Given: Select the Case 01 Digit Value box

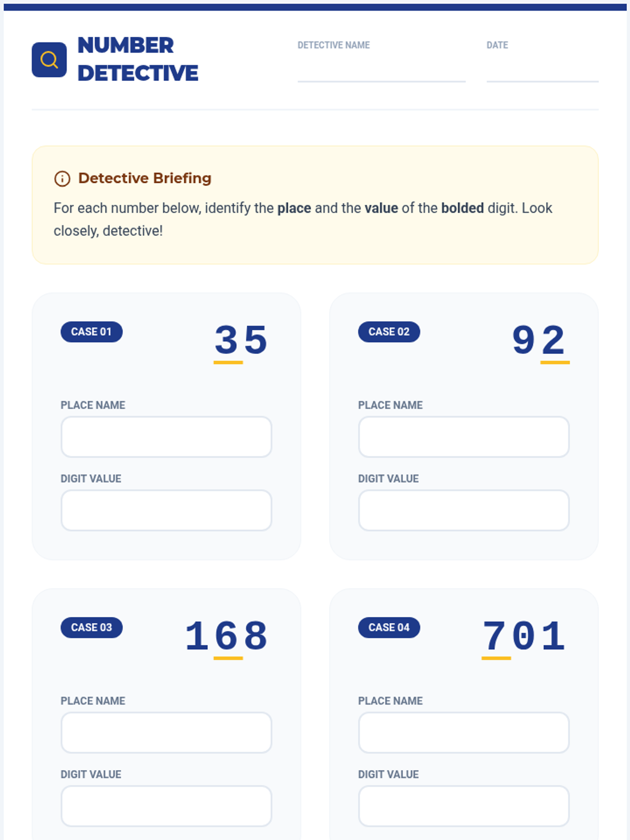Looking at the screenshot, I should point(166,510).
